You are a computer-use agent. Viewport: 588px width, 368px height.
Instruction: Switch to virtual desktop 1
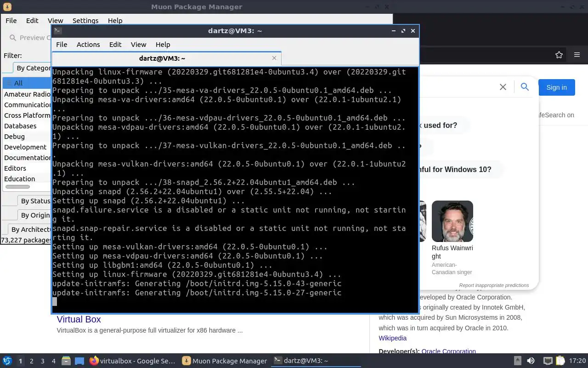[20, 361]
